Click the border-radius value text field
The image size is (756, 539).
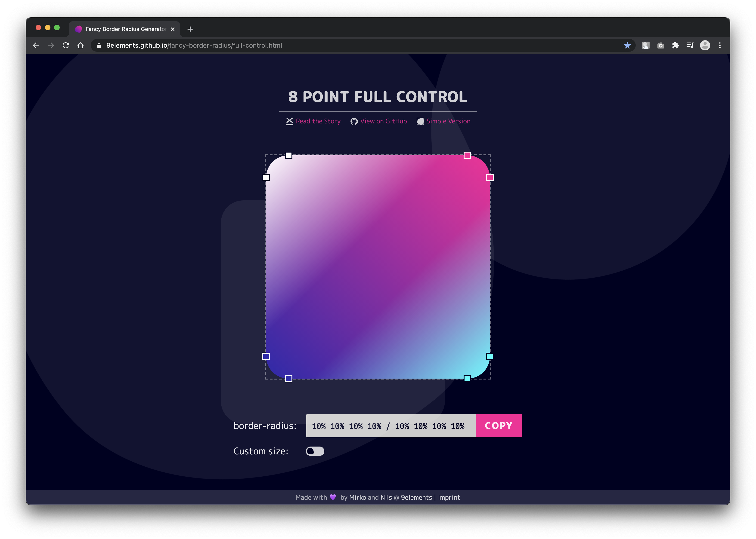[390, 426]
